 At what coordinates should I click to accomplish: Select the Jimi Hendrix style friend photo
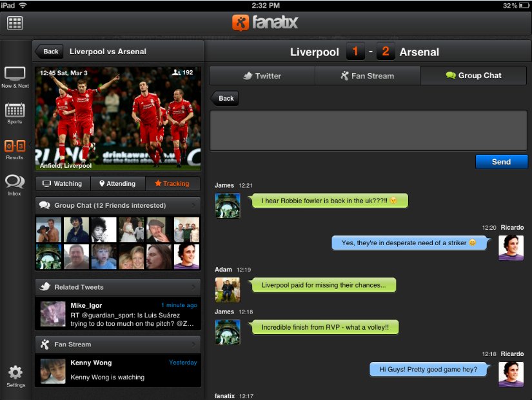[x=104, y=230]
